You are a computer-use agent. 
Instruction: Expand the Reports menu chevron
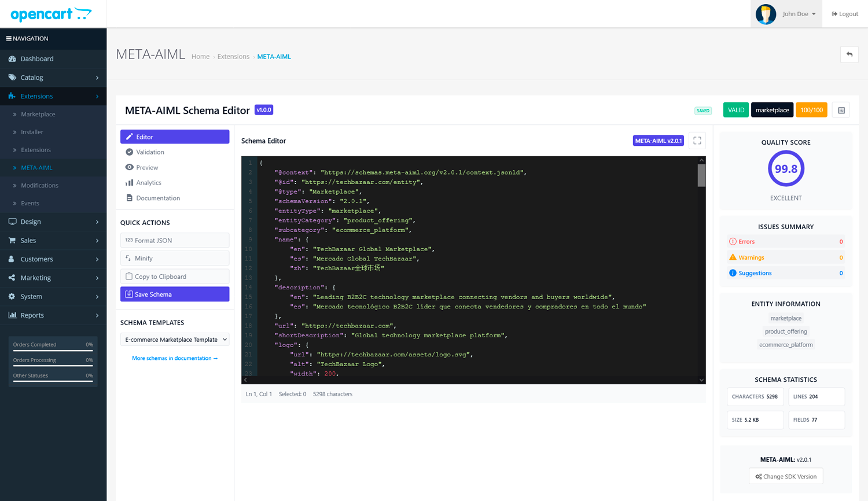(97, 315)
